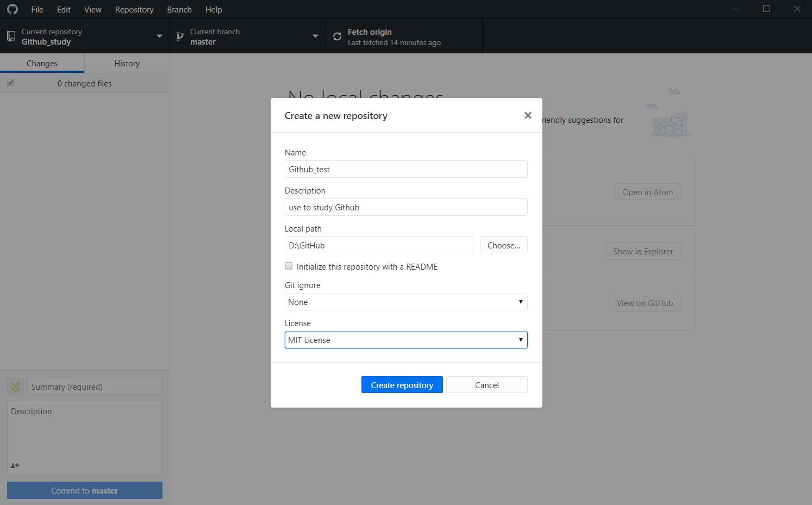The image size is (812, 505).
Task: Open the Branch menu
Action: coord(179,9)
